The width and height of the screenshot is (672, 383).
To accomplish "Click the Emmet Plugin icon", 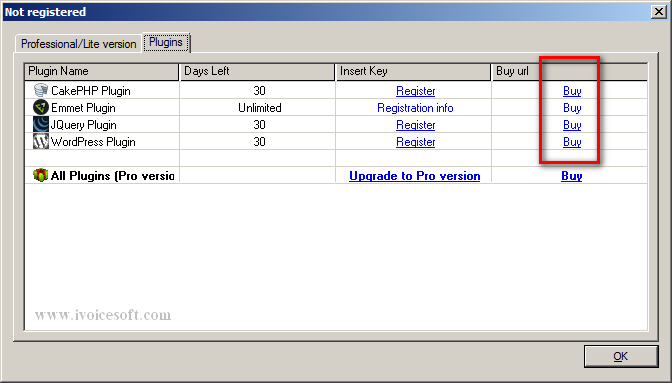I will coord(41,107).
